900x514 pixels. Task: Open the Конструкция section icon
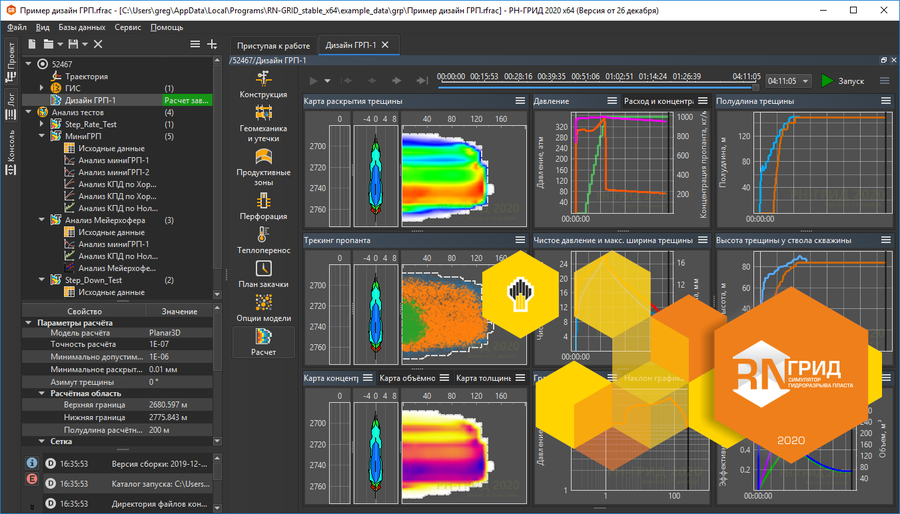pos(263,79)
